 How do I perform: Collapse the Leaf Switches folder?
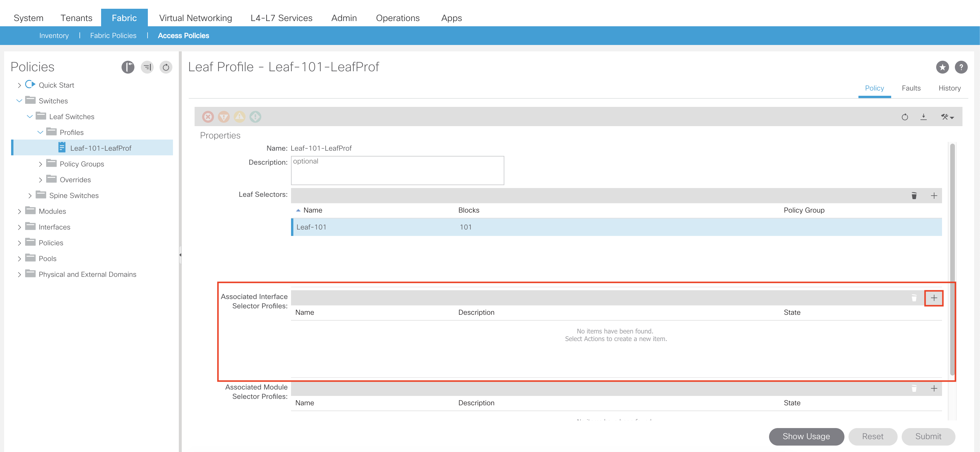pos(30,117)
